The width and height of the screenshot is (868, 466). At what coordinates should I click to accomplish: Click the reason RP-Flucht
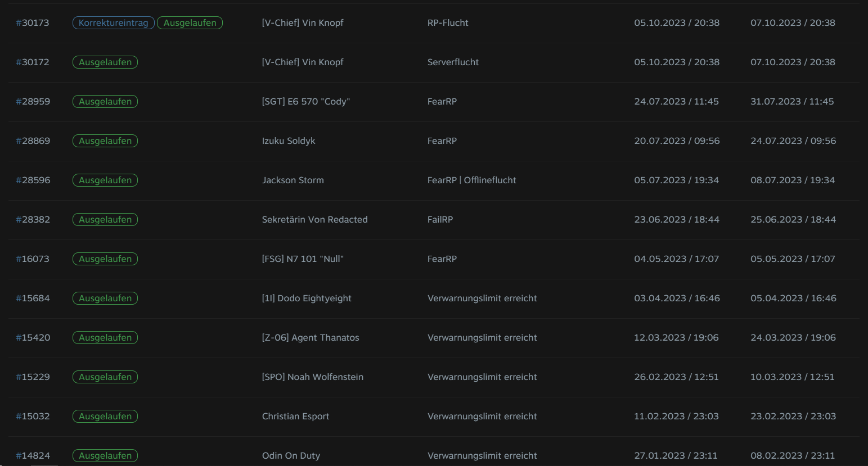point(448,23)
